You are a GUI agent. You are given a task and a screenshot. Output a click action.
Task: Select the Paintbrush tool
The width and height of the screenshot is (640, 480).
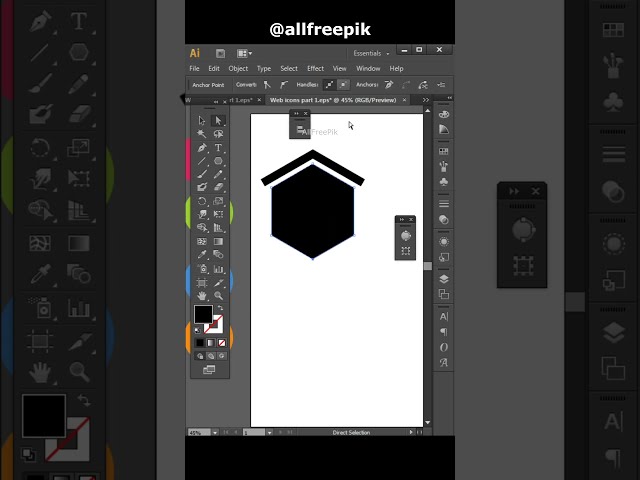[202, 174]
